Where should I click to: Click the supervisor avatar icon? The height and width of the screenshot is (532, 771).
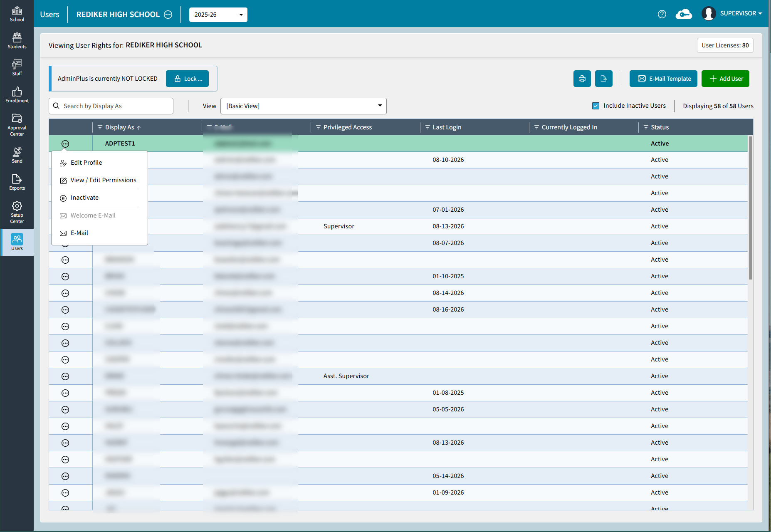coord(709,14)
